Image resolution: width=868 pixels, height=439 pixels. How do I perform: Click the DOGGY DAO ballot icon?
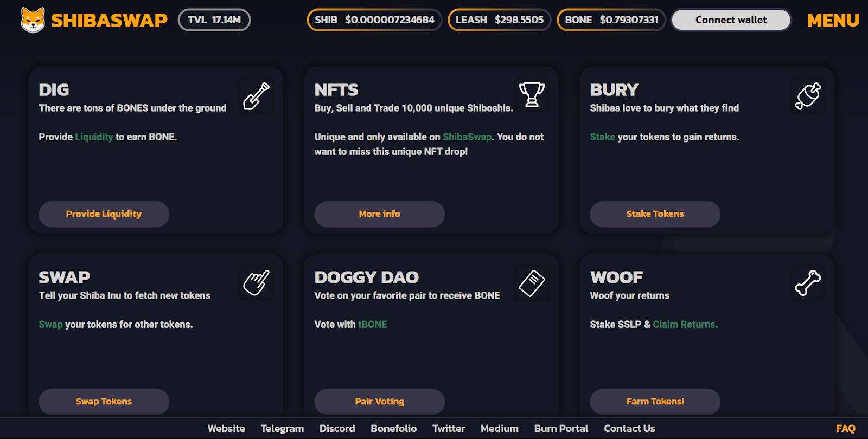[x=532, y=283]
